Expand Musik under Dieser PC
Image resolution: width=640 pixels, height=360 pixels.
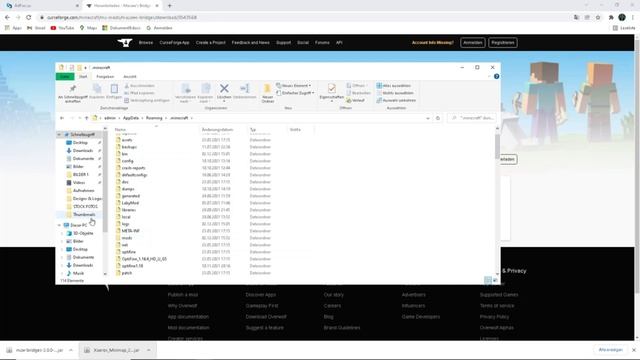(x=62, y=273)
